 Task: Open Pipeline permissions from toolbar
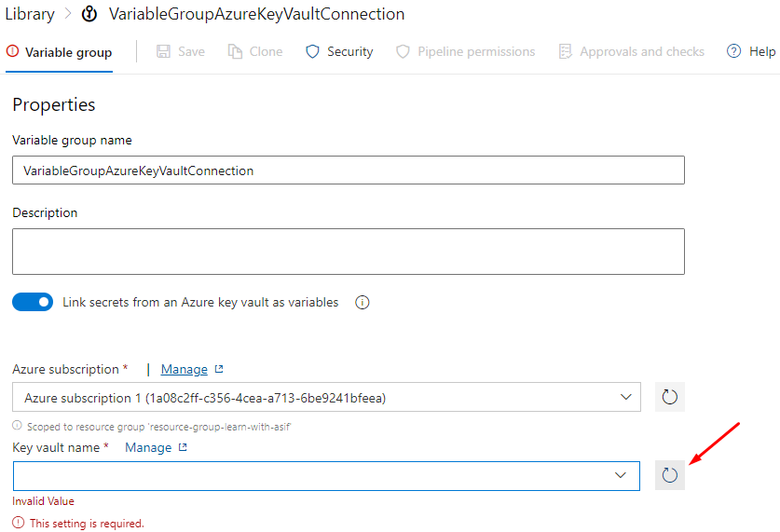pos(476,52)
